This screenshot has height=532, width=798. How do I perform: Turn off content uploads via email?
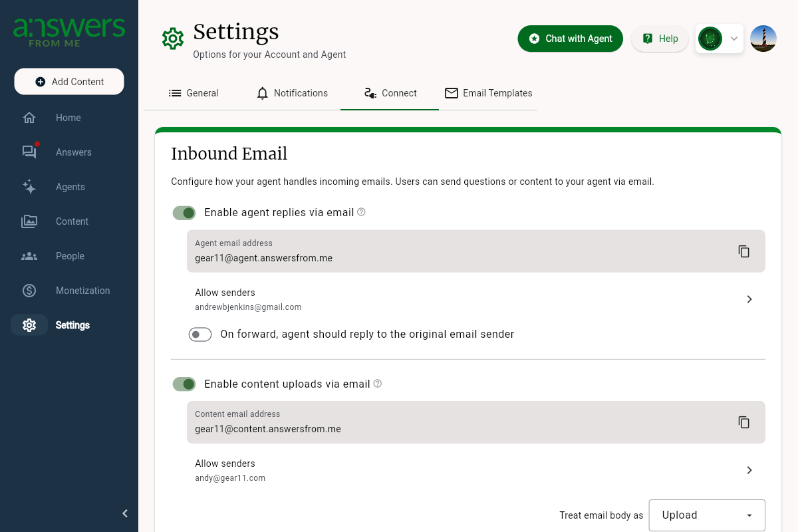point(184,384)
